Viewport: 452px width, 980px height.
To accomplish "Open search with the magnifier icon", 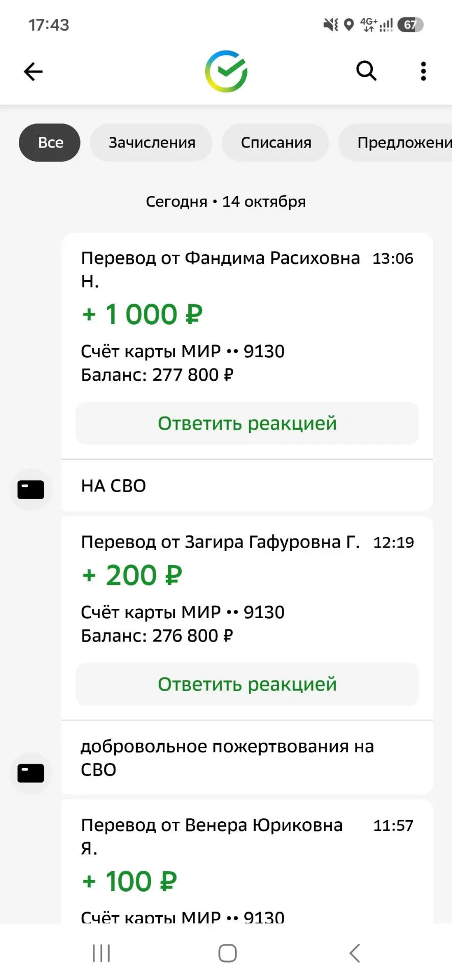I will 366,71.
